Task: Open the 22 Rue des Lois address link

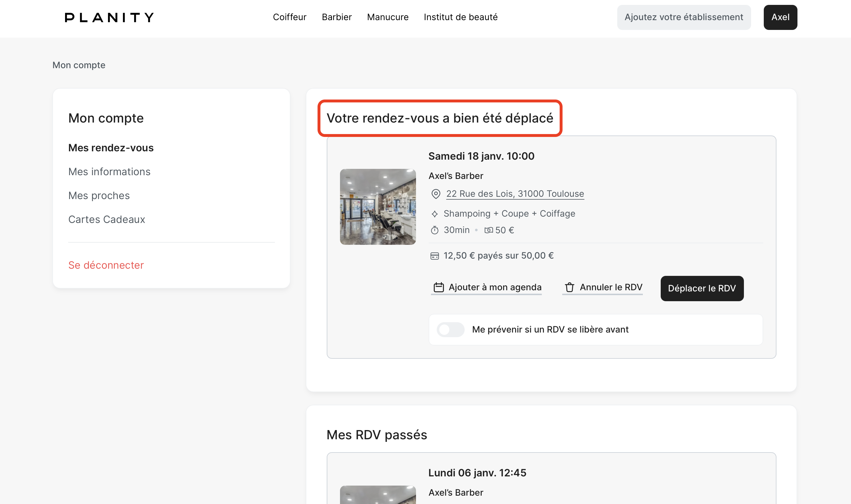Action: tap(515, 194)
